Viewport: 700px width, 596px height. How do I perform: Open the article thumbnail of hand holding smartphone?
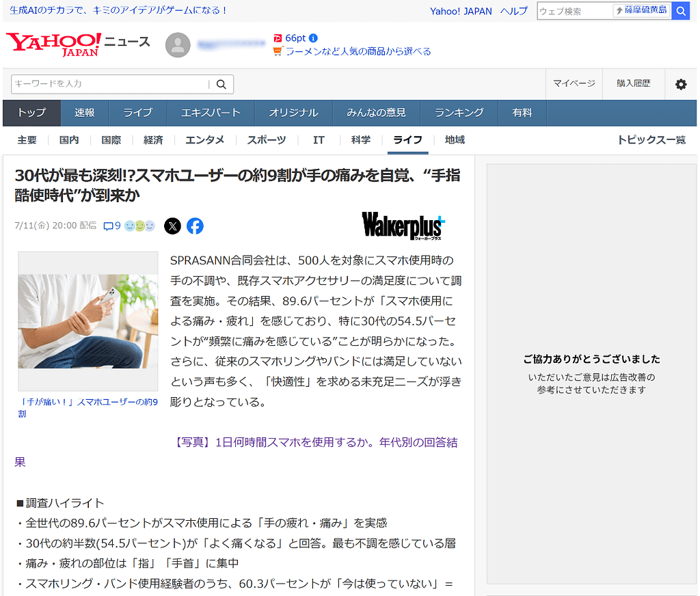click(x=87, y=321)
